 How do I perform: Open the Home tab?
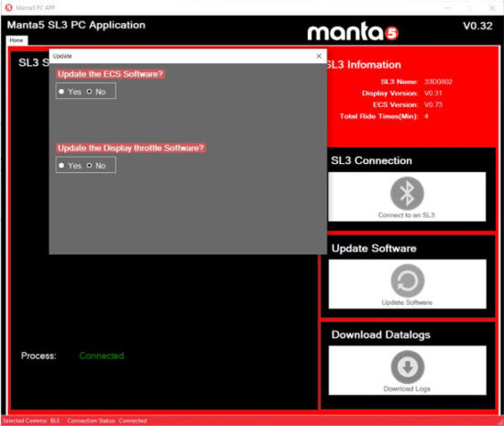[16, 40]
